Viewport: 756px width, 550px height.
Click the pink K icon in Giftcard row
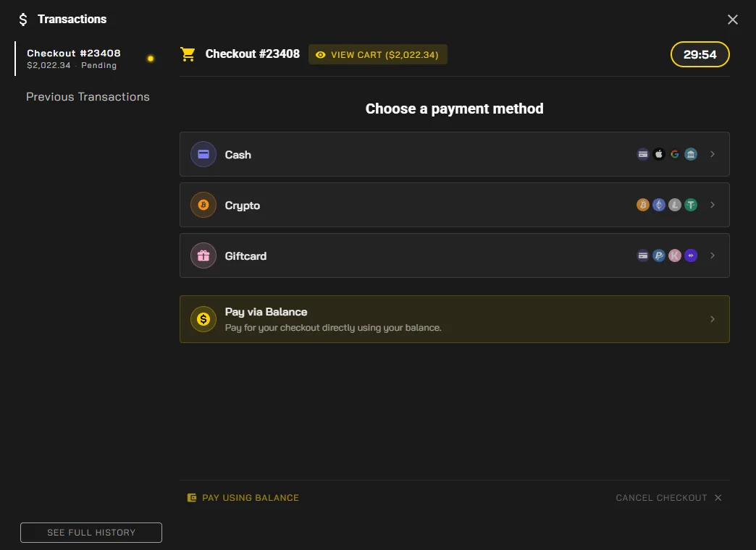[x=674, y=255]
